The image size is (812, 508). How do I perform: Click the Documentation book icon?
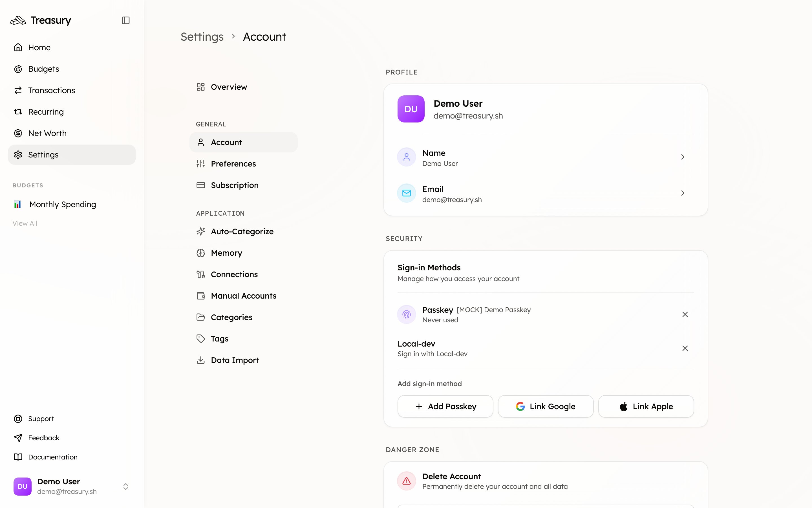tap(18, 457)
